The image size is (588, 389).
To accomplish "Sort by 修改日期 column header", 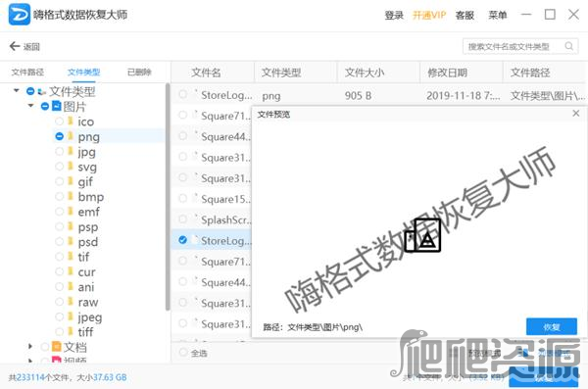I will [x=448, y=73].
